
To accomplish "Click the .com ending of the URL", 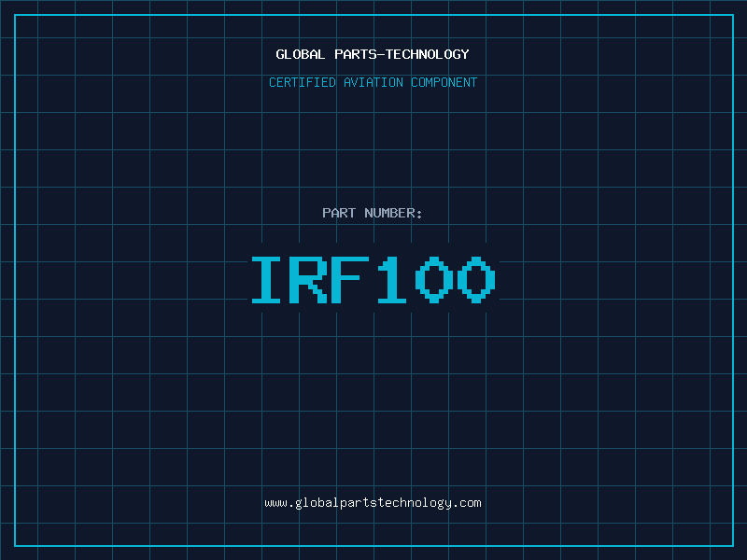I will coord(468,503).
